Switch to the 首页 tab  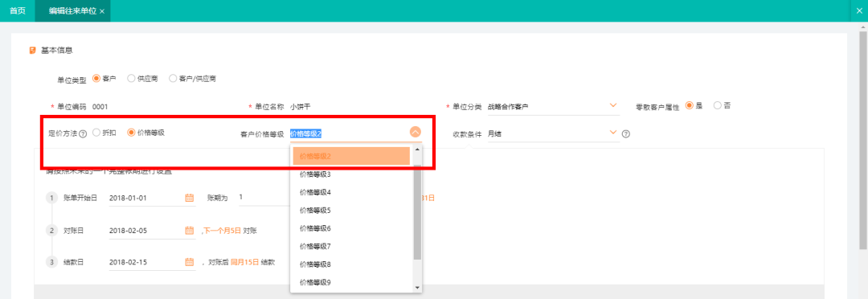(18, 11)
